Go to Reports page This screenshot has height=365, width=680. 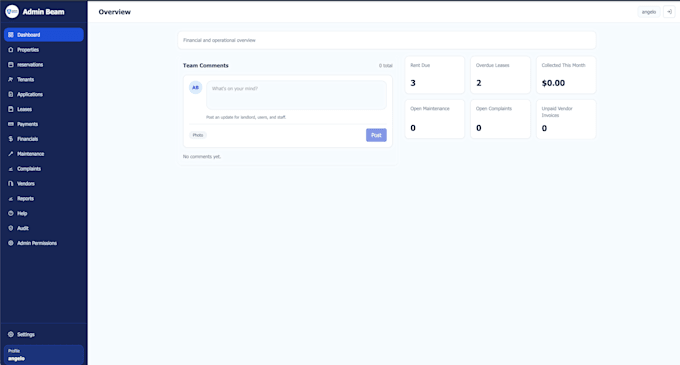click(44, 199)
